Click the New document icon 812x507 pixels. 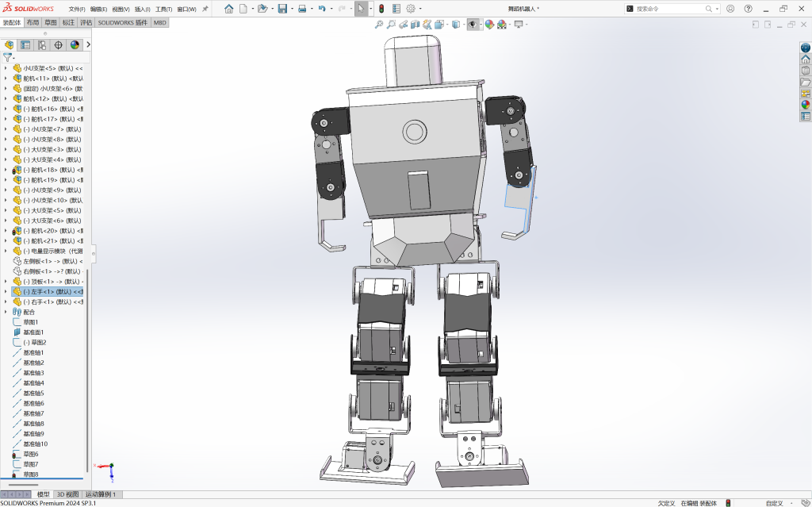pos(243,9)
